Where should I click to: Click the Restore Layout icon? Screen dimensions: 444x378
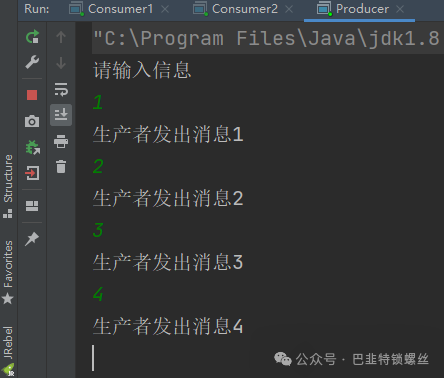(x=32, y=206)
